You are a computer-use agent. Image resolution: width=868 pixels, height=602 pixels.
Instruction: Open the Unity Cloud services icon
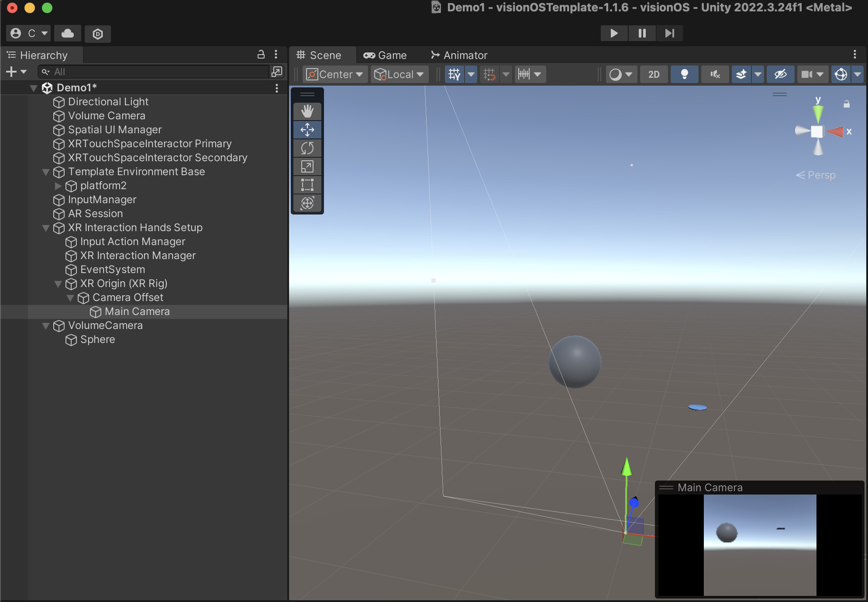(x=67, y=34)
